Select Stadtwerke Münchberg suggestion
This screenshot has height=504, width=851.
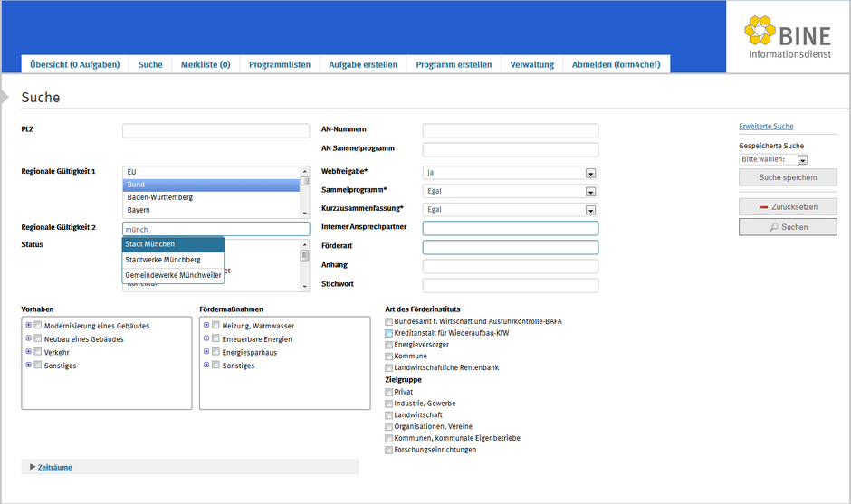pyautogui.click(x=173, y=260)
